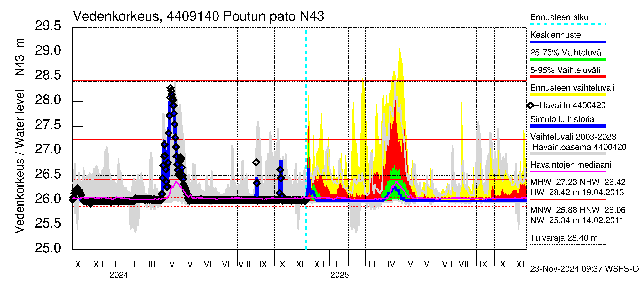Screen dimensions: 644x286
Task: Click the blue Keskiennuste legend swatch
Action: pos(568,42)
